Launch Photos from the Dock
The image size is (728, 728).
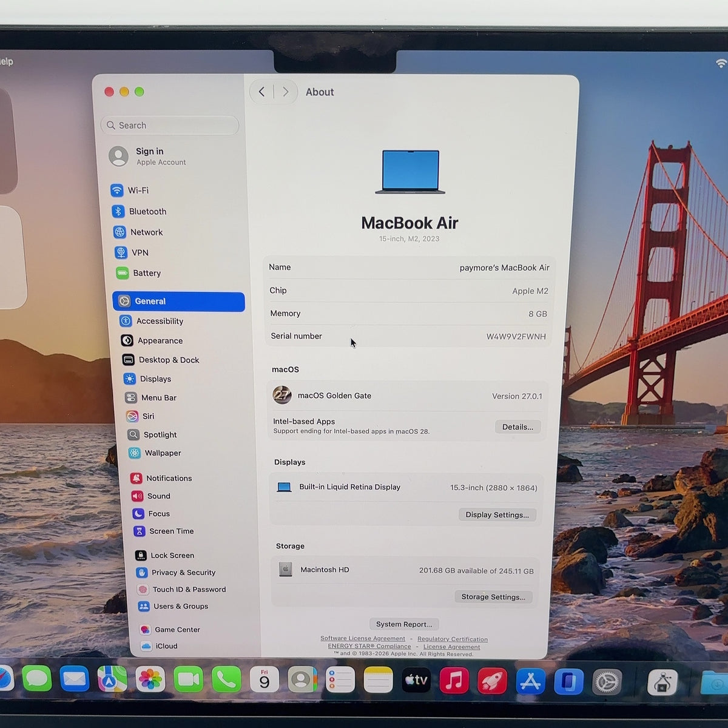coord(150,679)
